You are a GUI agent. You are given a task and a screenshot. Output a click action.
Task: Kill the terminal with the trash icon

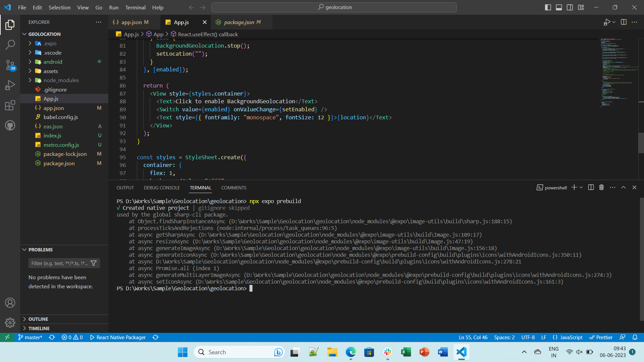[601, 187]
